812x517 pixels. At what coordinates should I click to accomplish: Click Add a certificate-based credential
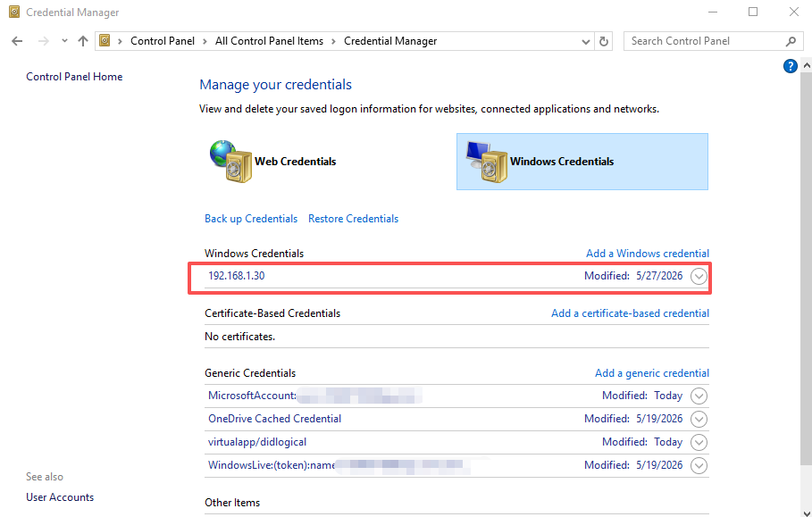pyautogui.click(x=631, y=313)
